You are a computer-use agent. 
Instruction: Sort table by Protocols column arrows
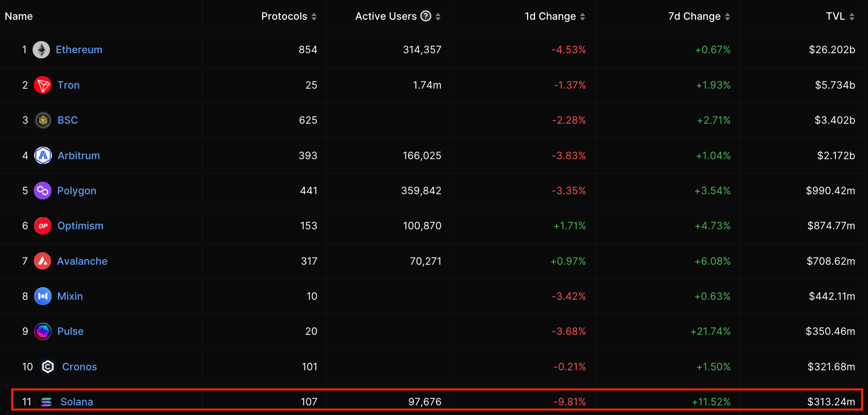(314, 17)
